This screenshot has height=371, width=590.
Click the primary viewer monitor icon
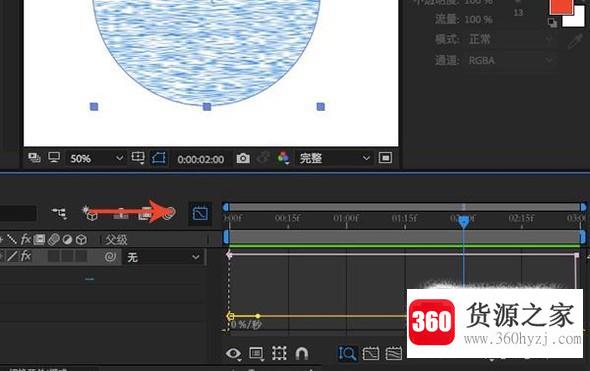(x=54, y=157)
